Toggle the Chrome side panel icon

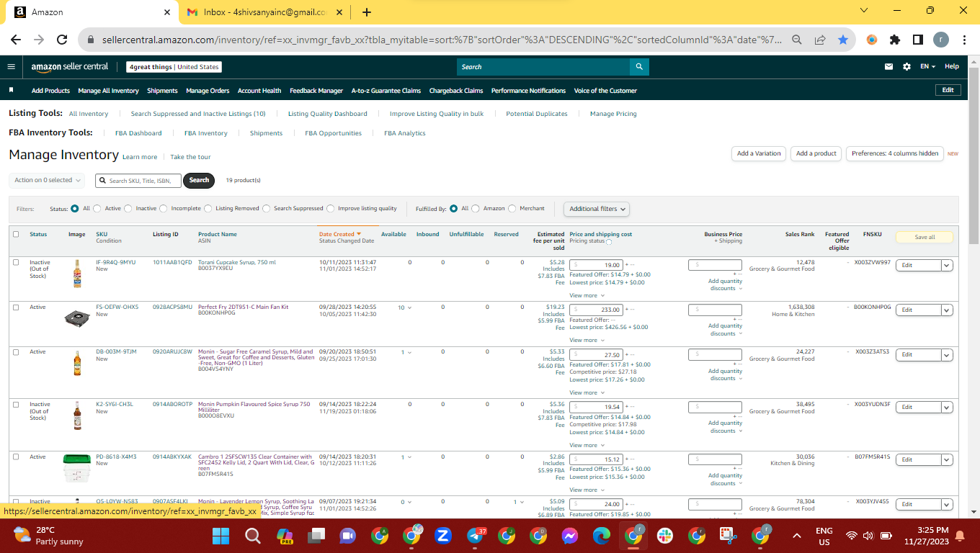point(918,40)
